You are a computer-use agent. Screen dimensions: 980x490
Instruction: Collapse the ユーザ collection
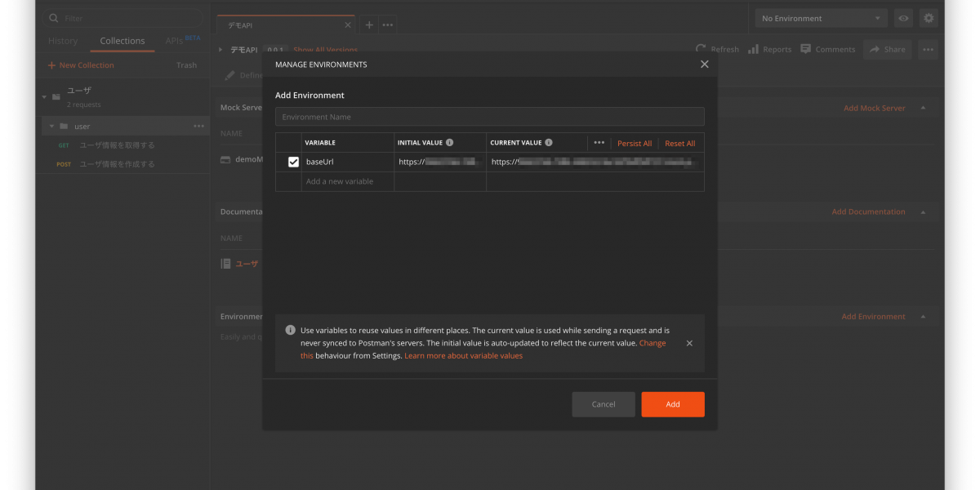pyautogui.click(x=44, y=97)
